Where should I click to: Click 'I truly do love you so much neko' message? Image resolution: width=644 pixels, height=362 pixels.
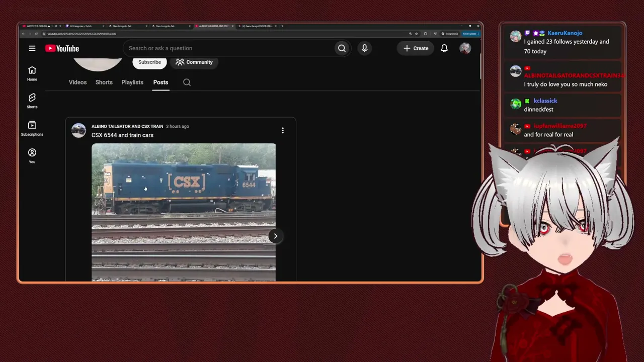[x=566, y=84]
